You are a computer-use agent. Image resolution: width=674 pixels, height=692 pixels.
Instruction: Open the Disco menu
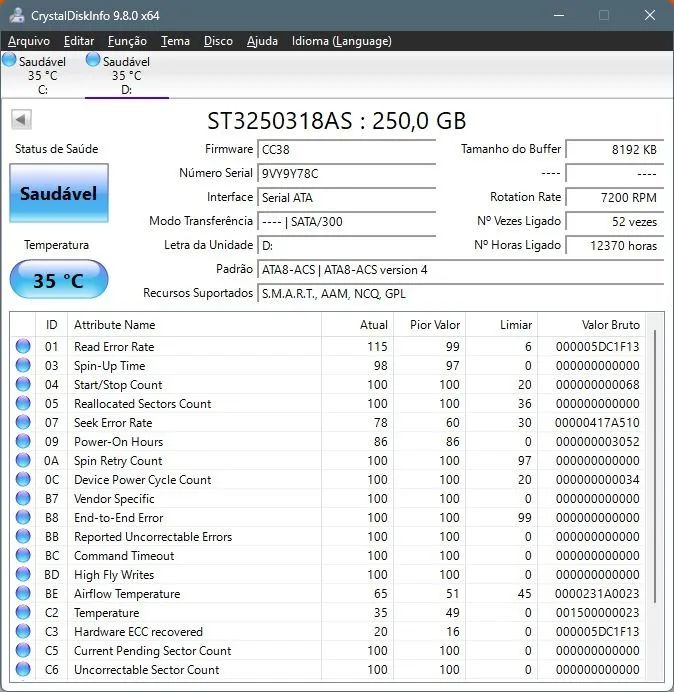point(218,41)
